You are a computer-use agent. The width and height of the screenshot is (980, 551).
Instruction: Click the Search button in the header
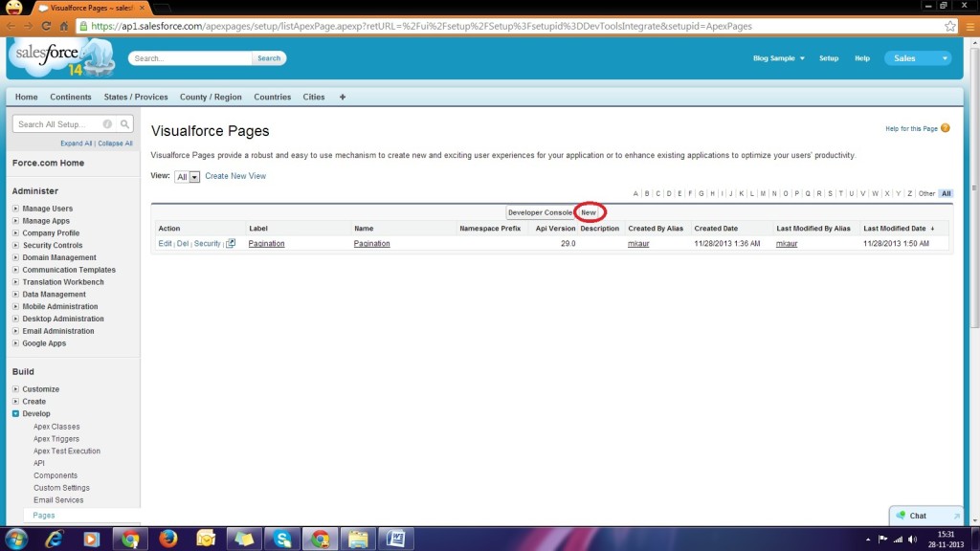pos(269,58)
